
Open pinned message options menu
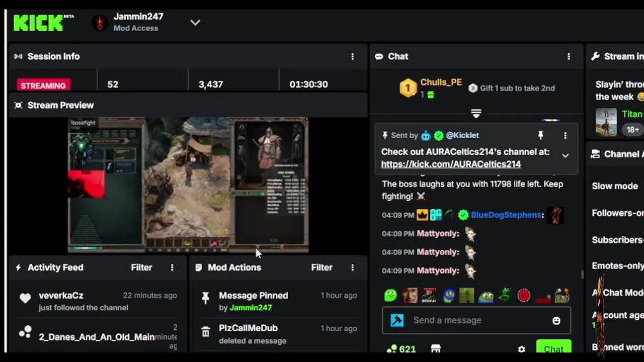click(x=565, y=135)
